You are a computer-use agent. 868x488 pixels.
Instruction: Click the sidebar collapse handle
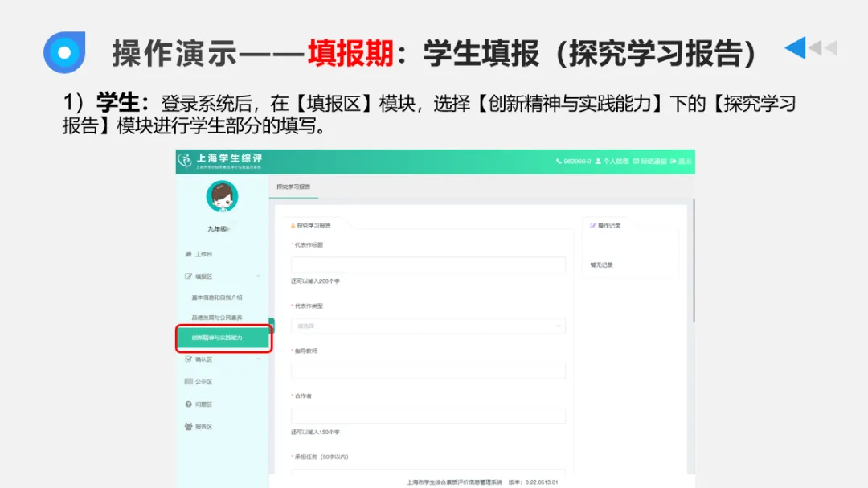(x=272, y=325)
